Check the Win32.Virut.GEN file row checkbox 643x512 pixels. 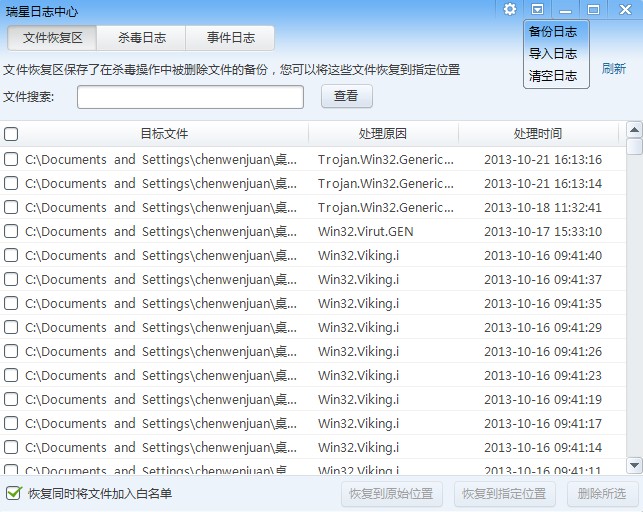coord(11,231)
